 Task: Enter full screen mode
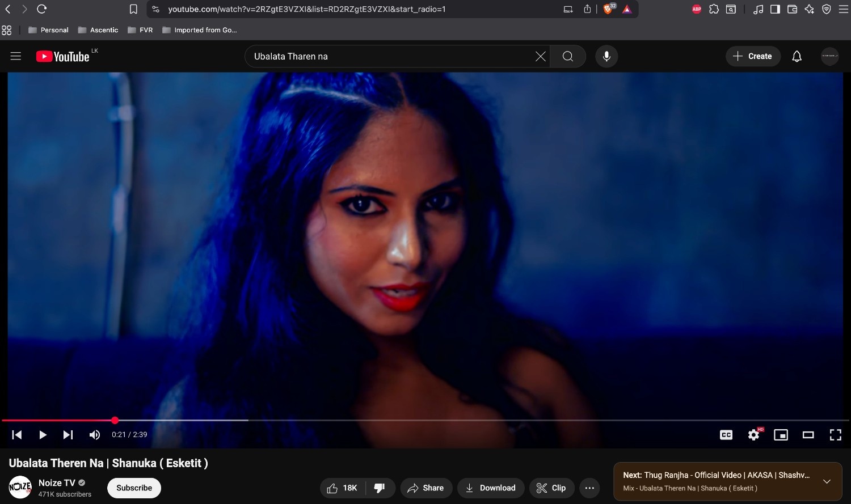tap(836, 435)
